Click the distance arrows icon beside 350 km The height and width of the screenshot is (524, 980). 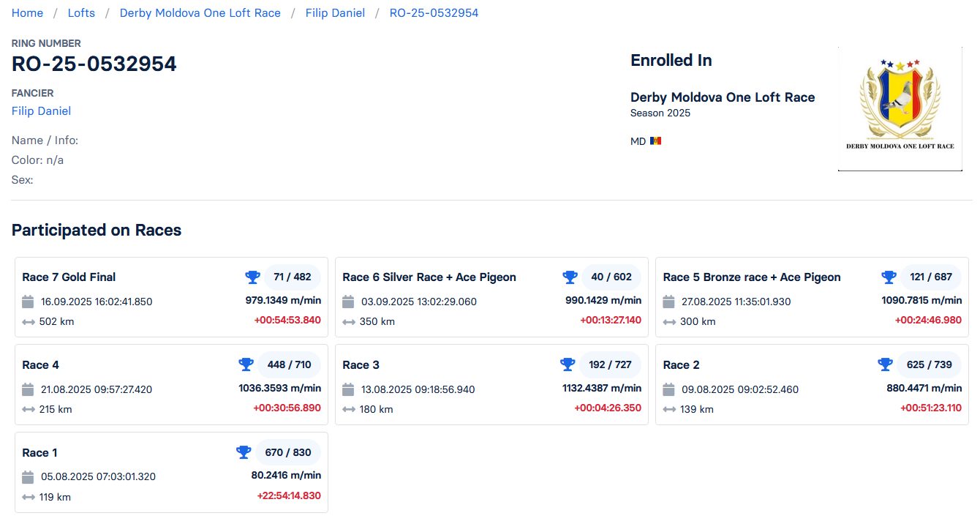349,322
